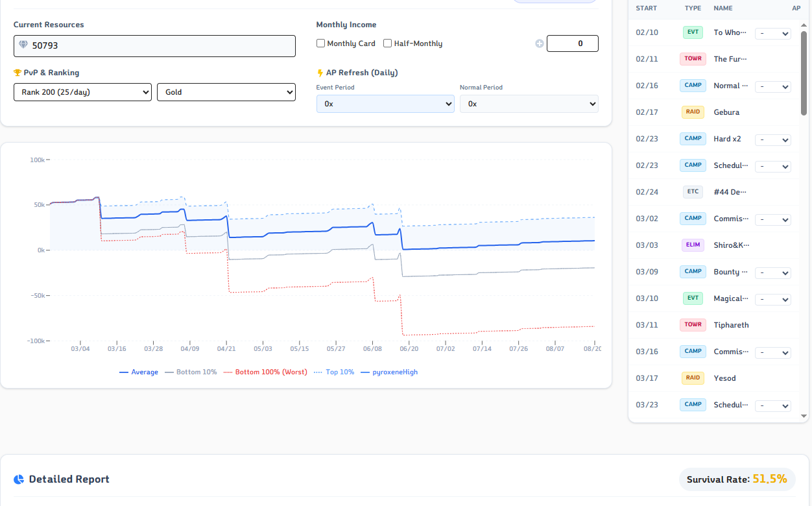The width and height of the screenshot is (812, 506).
Task: Click the ELIM badge on the Shiro&K row
Action: 693,245
